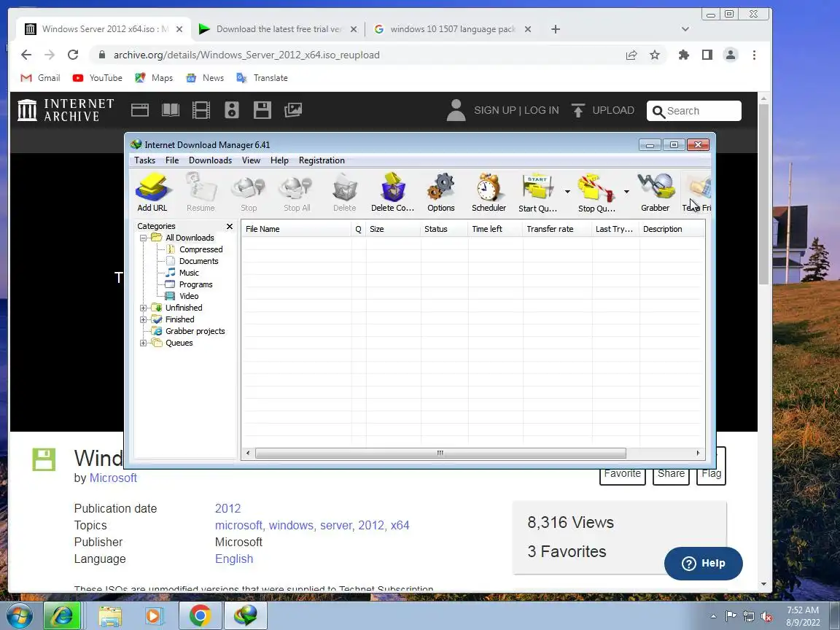Open the Downloads menu

210,160
